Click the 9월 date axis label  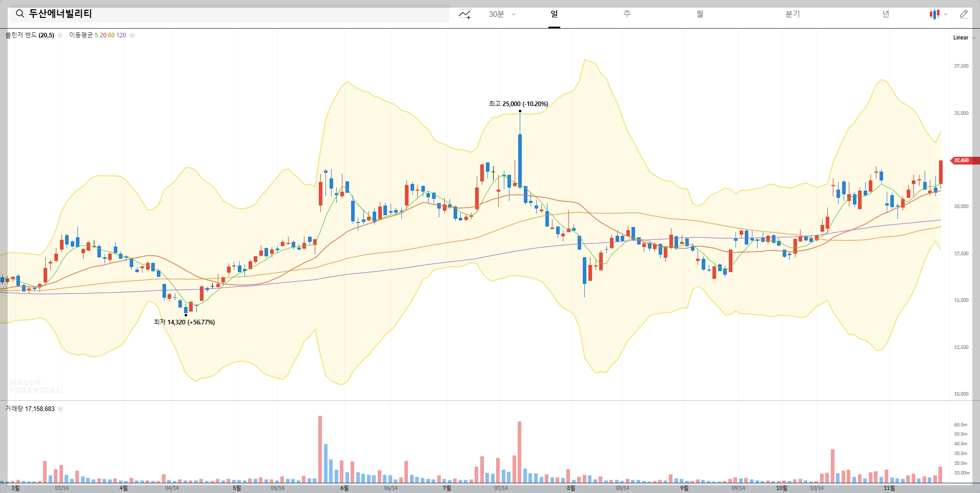(684, 488)
